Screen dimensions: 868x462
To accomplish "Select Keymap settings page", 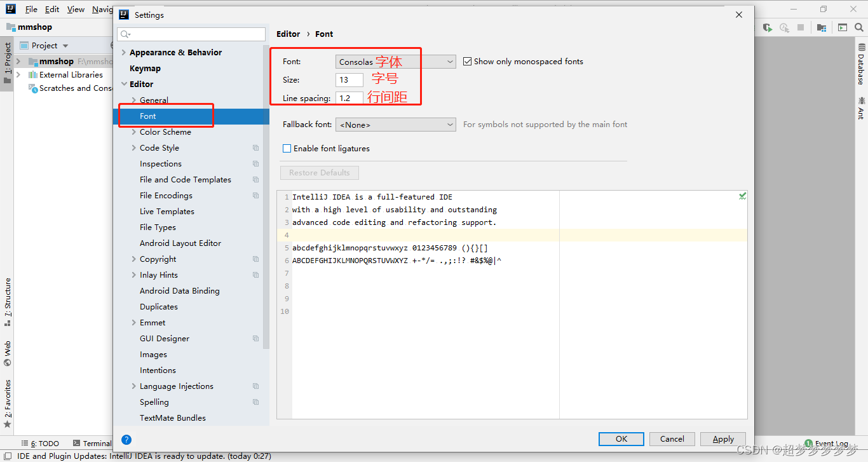I will click(145, 69).
